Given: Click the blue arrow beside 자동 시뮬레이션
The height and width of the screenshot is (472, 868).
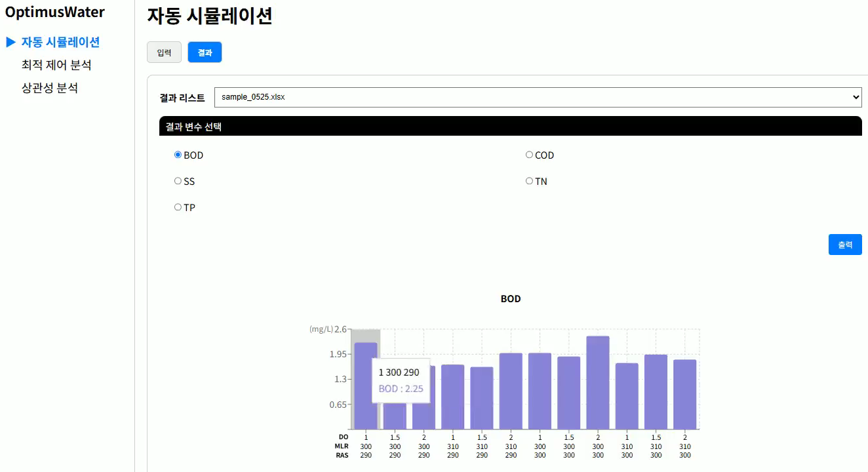Looking at the screenshot, I should [x=10, y=43].
